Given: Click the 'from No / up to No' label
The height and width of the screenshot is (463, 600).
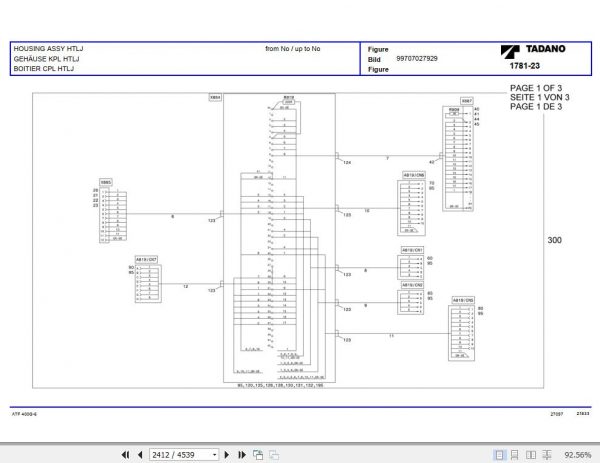Looking at the screenshot, I should pyautogui.click(x=293, y=49).
